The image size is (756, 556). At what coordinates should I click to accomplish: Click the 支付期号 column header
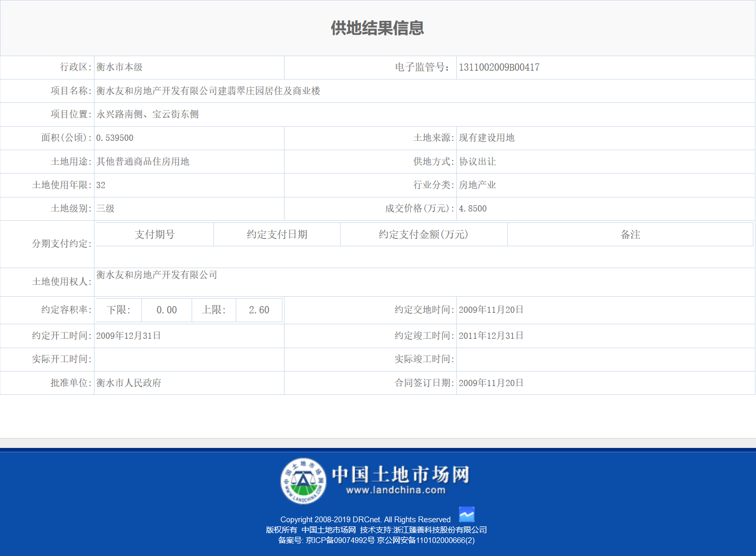click(155, 234)
